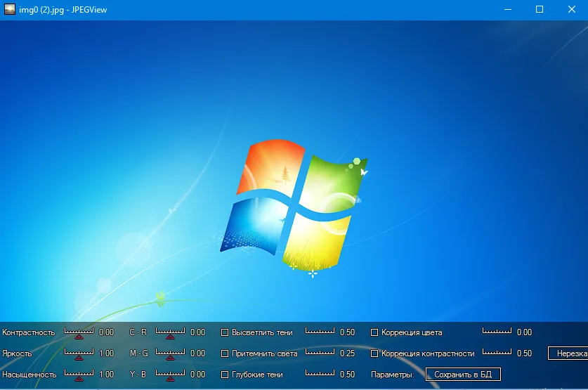Viewport: 588px width, 390px height.
Task: Adjust the Насыщенность slider
Action: [x=79, y=375]
